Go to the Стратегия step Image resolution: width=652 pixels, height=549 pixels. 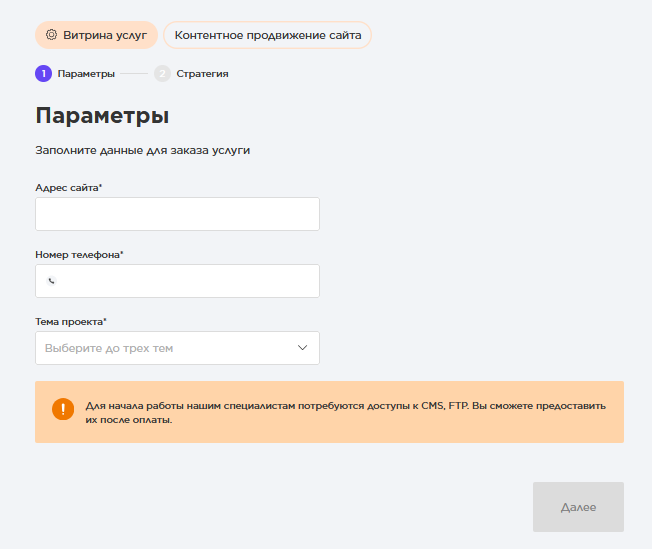202,73
